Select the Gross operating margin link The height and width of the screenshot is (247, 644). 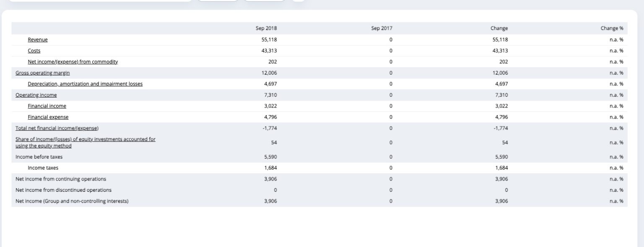(x=43, y=73)
